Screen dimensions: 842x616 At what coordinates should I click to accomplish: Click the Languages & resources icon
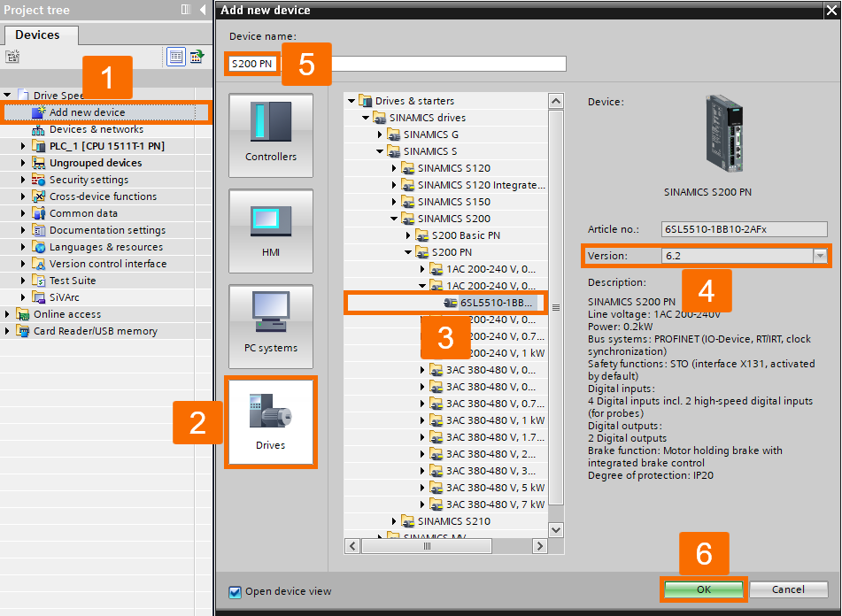click(38, 247)
